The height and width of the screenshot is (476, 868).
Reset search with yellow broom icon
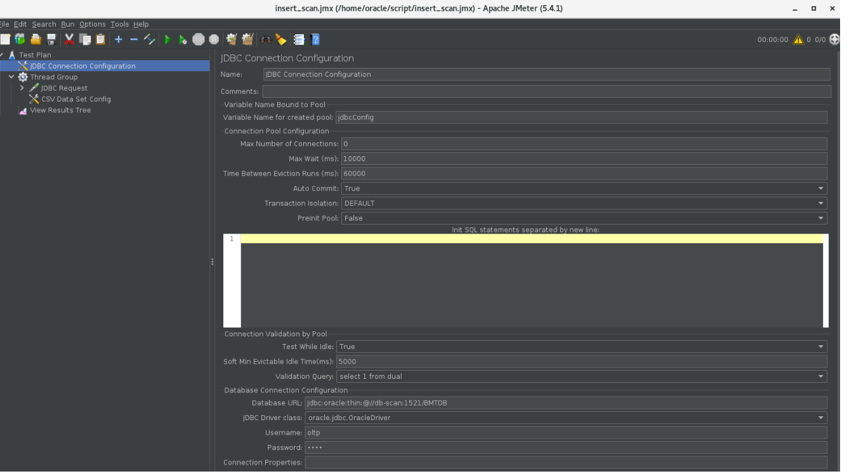coord(281,39)
